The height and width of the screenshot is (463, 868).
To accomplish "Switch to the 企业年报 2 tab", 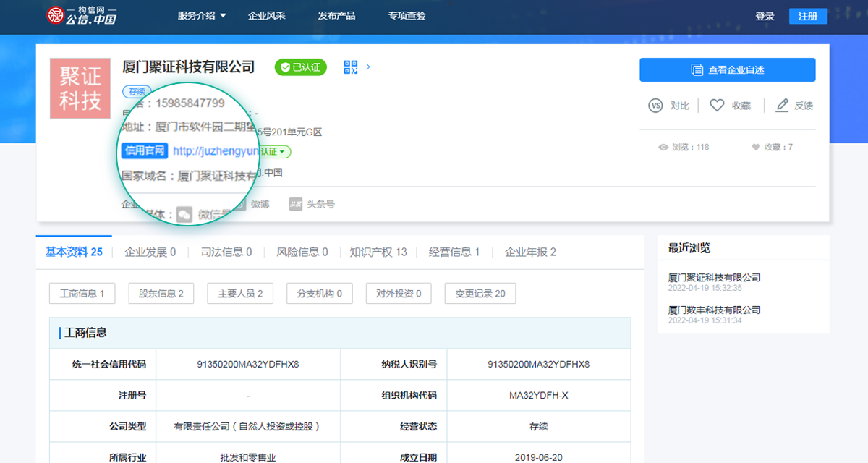I will point(530,252).
